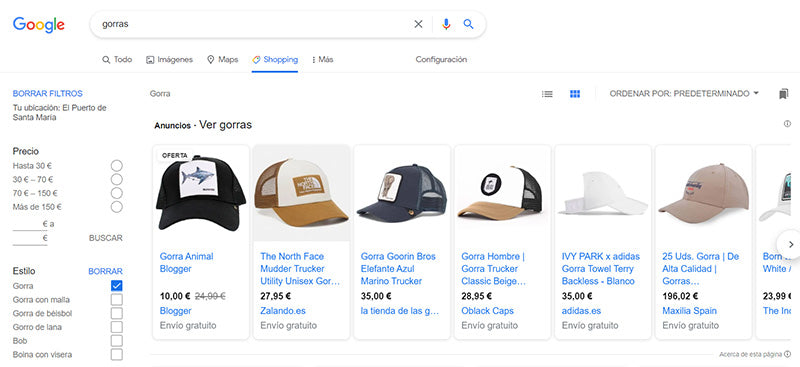
Task: Open 25 Uds. Gorra De Alta Calidad link
Action: [x=701, y=268]
